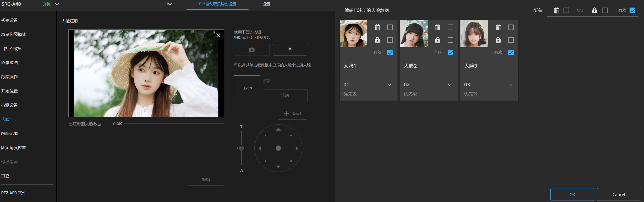
Task: Click the zoom T/W slider handle
Action: coord(241,148)
